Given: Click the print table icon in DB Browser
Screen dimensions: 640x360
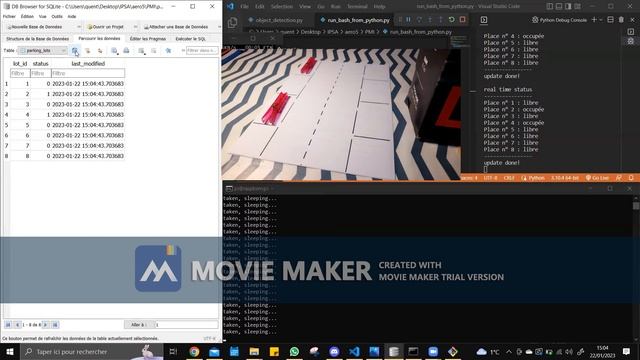Looking at the screenshot, I should (x=127, y=51).
